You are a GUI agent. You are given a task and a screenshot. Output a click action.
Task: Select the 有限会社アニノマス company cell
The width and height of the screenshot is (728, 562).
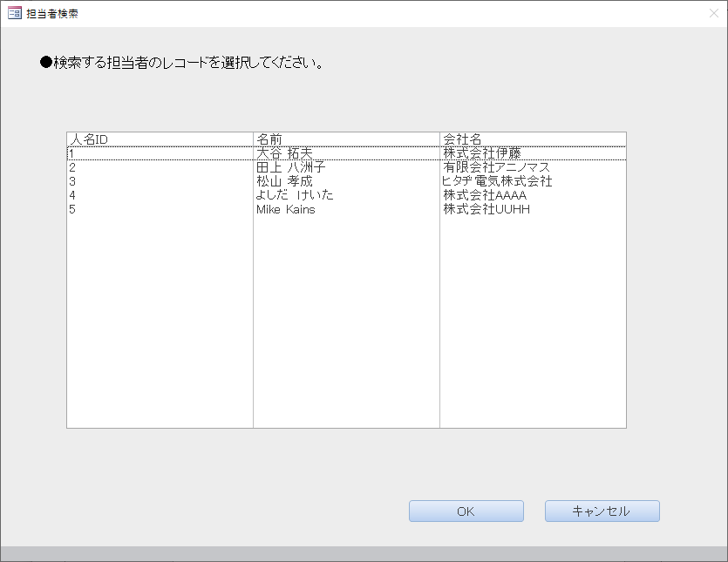[496, 167]
